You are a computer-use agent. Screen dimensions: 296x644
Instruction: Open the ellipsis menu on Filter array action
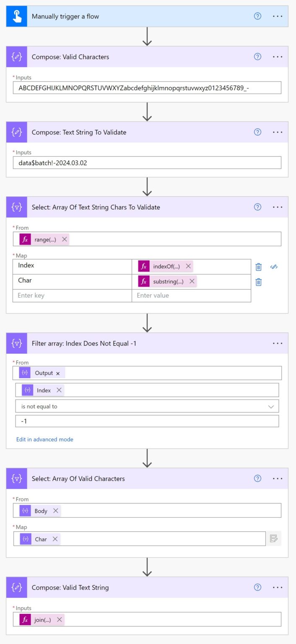coord(278,343)
